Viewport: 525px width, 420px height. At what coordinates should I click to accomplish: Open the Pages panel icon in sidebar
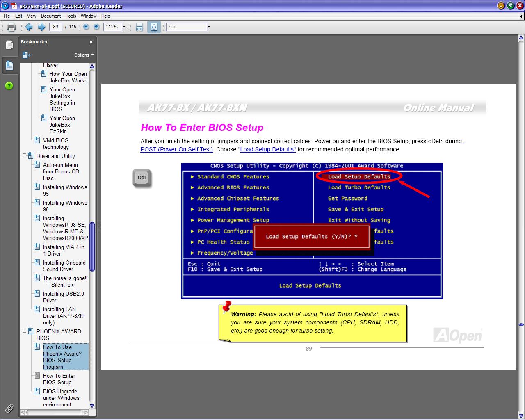(x=9, y=44)
